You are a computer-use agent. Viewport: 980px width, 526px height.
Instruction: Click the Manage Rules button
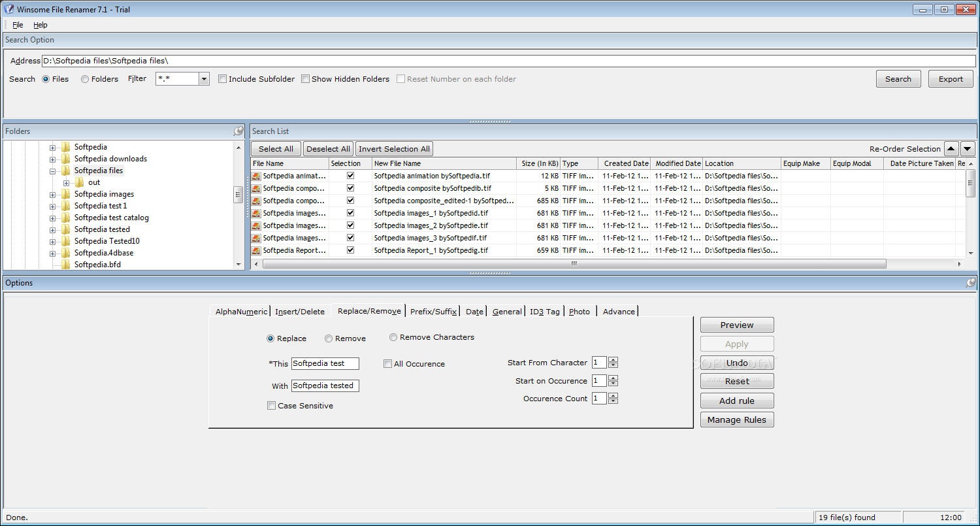pyautogui.click(x=737, y=419)
